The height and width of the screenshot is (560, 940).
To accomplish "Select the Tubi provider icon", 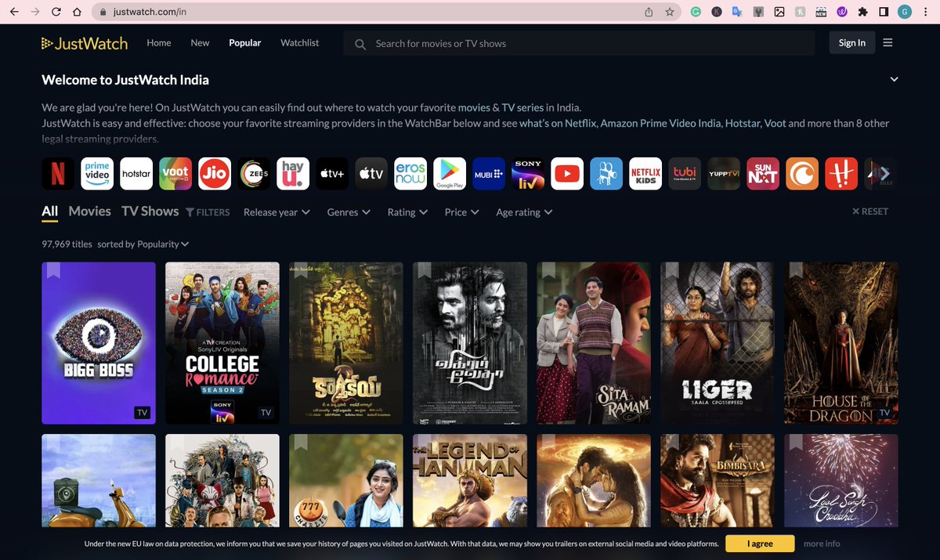I will click(685, 174).
